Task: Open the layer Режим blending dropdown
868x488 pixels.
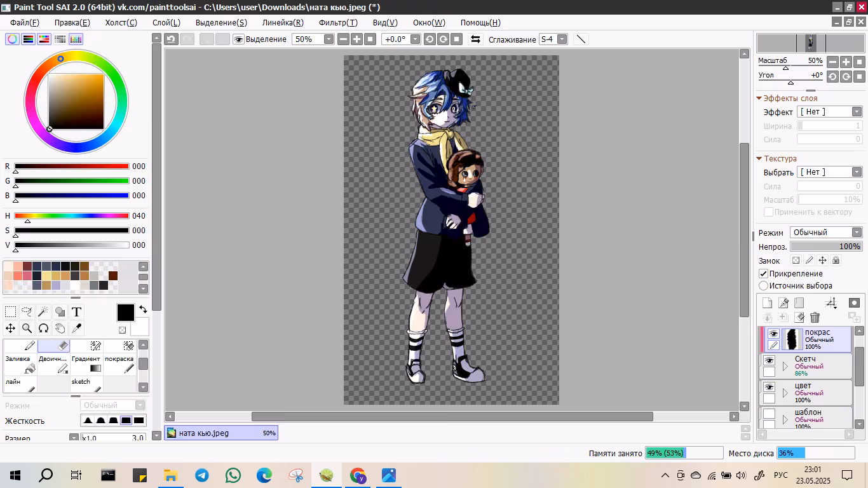Action: tap(826, 233)
